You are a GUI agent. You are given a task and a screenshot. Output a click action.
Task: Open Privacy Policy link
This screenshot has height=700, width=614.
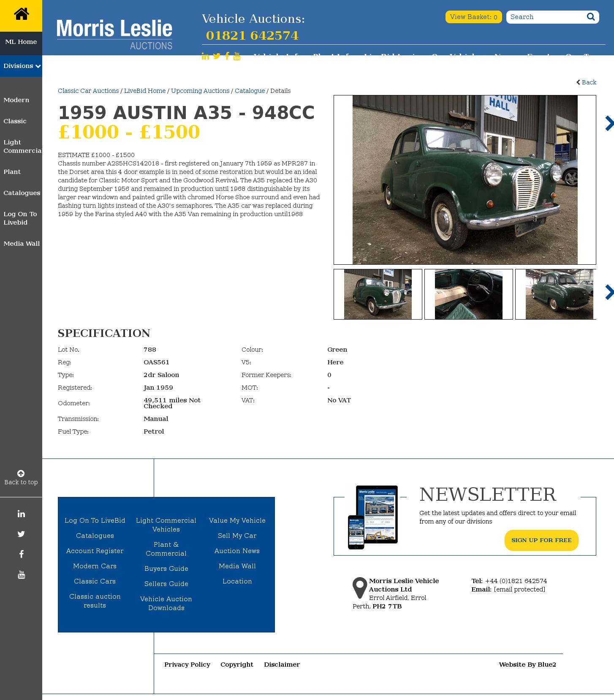tap(187, 665)
